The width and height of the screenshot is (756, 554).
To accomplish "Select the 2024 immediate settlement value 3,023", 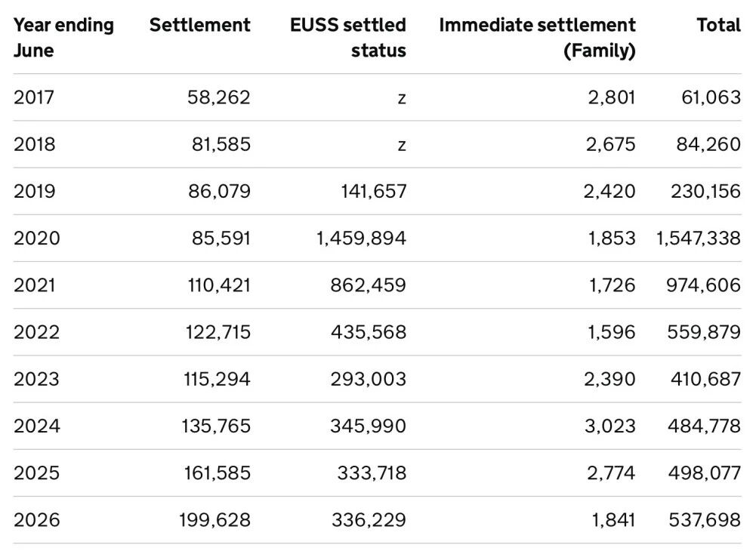I will click(610, 426).
